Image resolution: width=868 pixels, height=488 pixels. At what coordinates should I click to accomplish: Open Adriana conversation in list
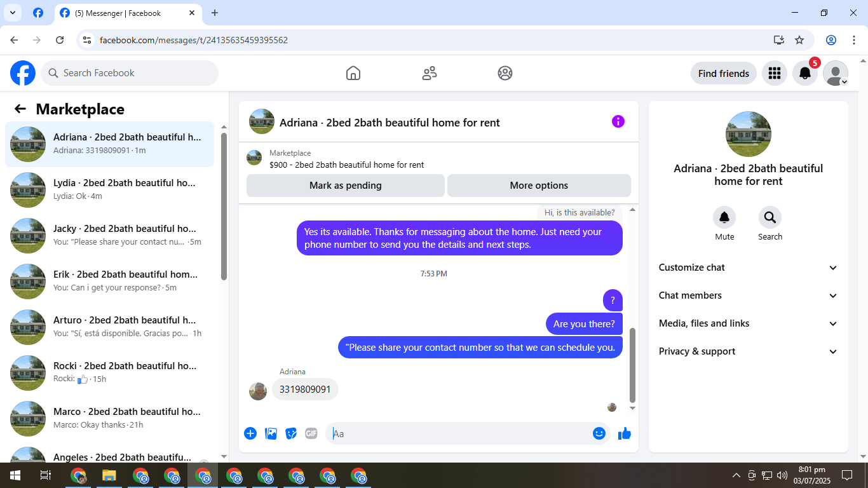[x=110, y=144]
